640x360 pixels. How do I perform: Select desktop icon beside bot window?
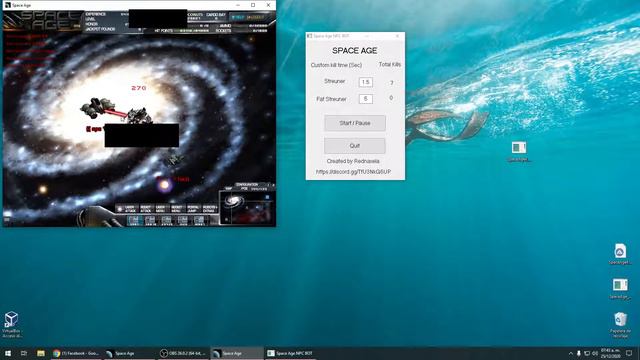click(x=519, y=151)
